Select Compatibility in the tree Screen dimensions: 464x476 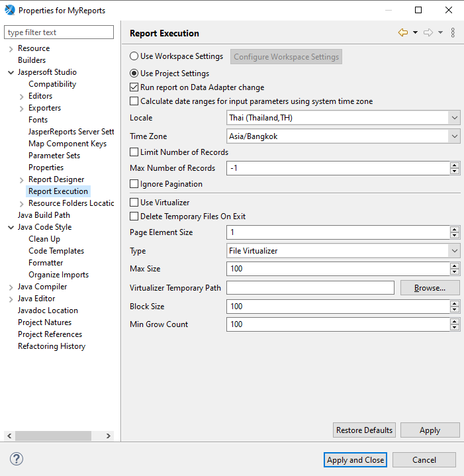(52, 84)
